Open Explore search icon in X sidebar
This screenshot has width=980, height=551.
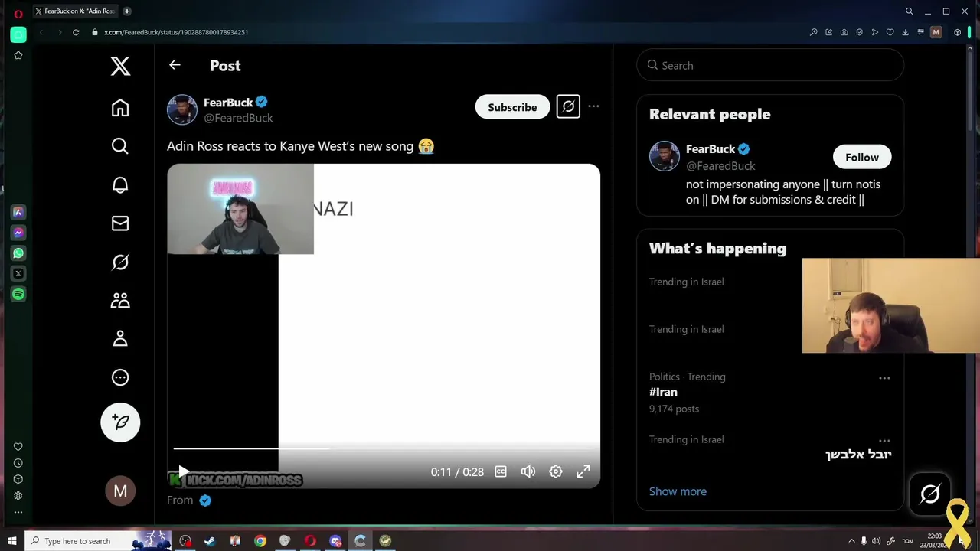coord(120,146)
